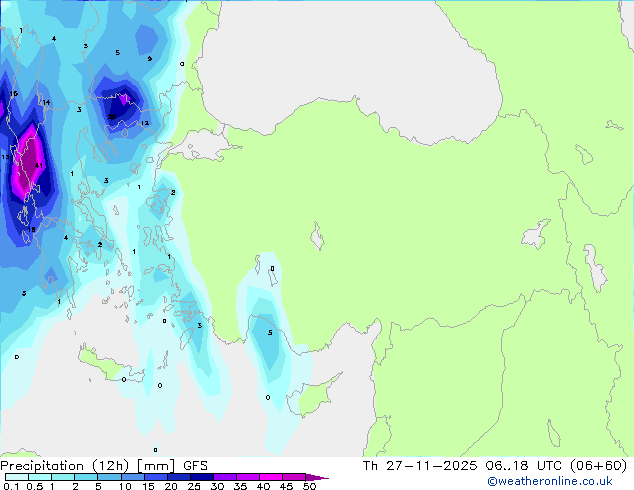Click the map value '13' at far left
This screenshot has width=634, height=490.
tap(5, 157)
